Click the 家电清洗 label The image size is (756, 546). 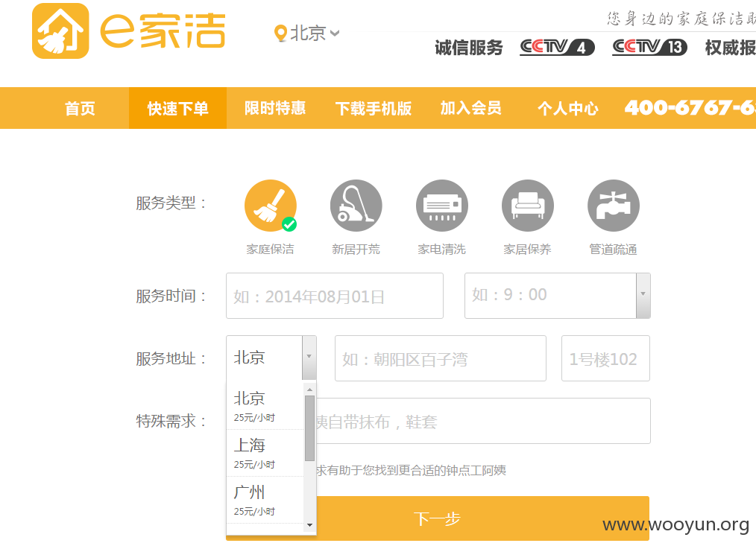point(441,249)
